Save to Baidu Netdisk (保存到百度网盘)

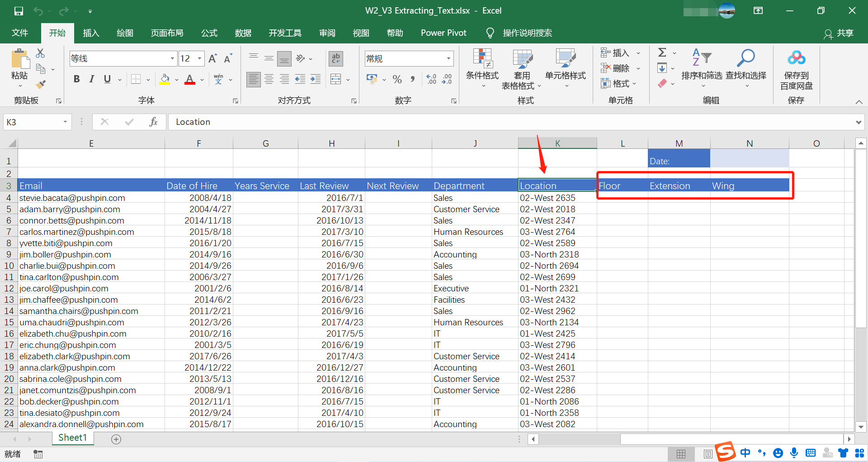click(x=796, y=70)
